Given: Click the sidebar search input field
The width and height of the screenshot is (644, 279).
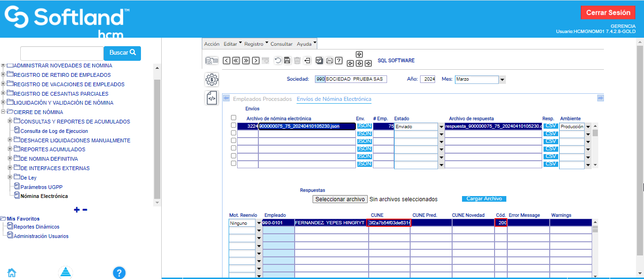Looking at the screenshot, I should tap(62, 53).
